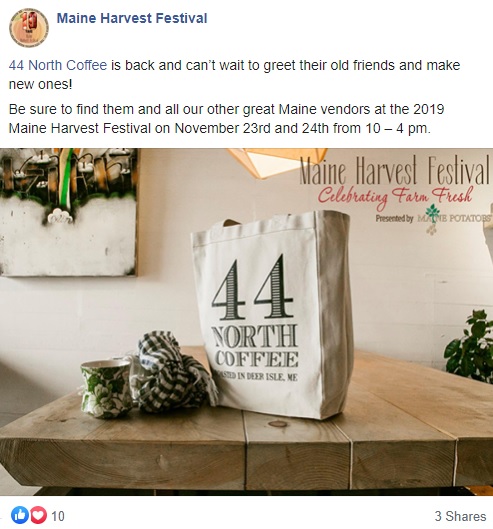Viewport: 493px width, 529px height.
Task: Click the Maine Potatoes sponsor logo
Action: (454, 218)
